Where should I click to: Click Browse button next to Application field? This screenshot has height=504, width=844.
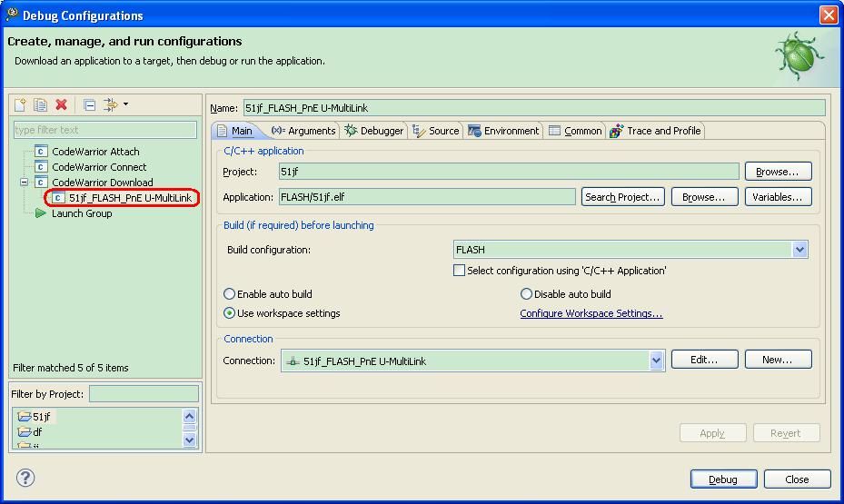point(703,197)
